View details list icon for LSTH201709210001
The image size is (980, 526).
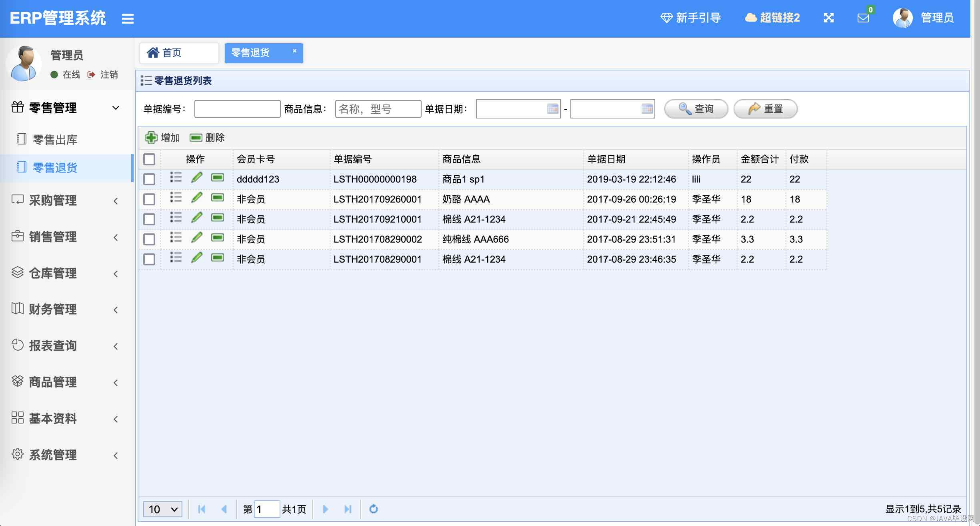pos(176,218)
